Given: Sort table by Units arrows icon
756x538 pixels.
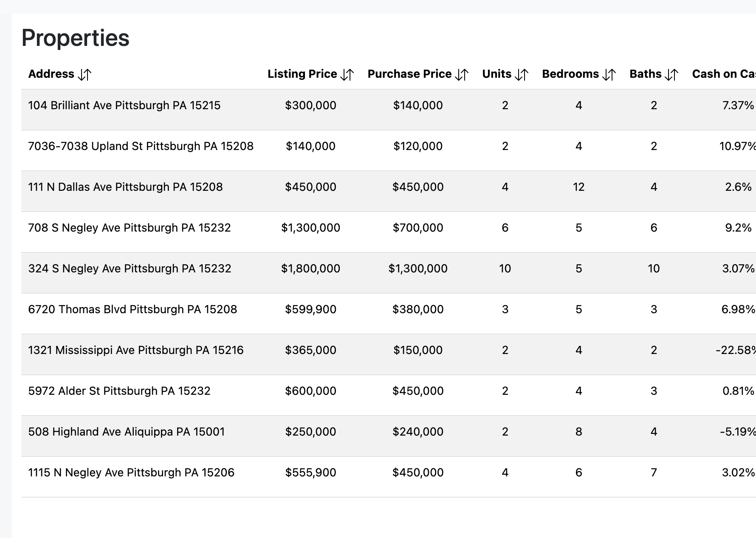Looking at the screenshot, I should 522,75.
